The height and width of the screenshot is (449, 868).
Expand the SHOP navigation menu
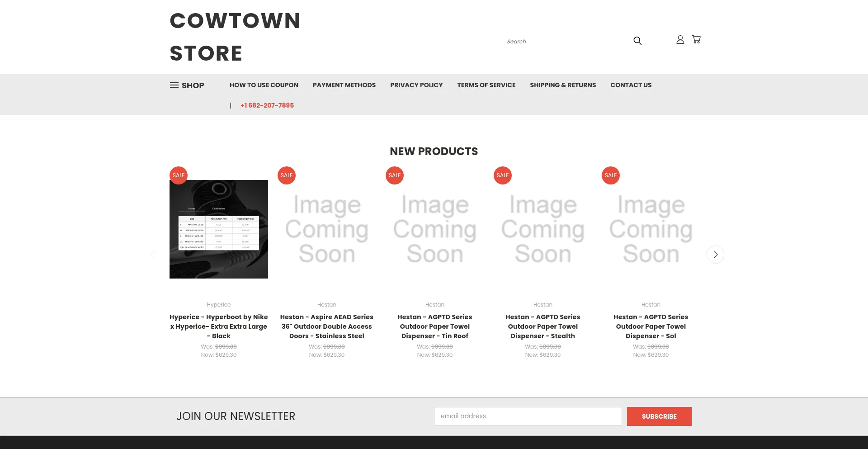193,85
